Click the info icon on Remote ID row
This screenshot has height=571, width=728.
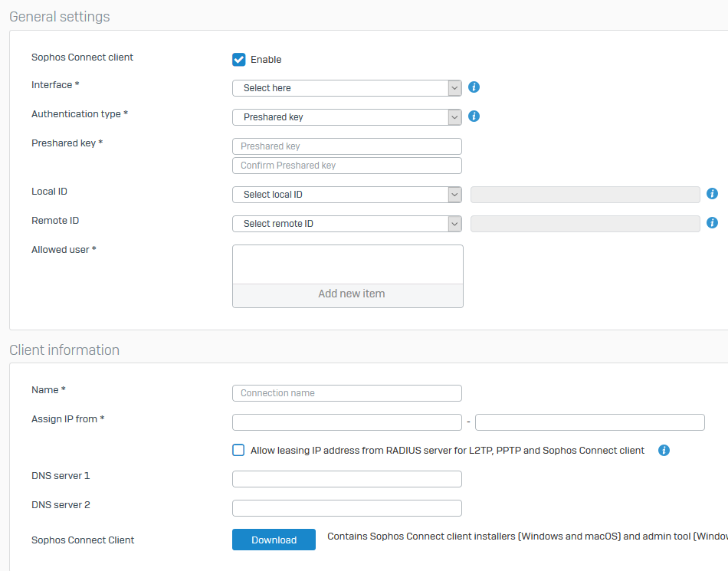click(x=712, y=223)
